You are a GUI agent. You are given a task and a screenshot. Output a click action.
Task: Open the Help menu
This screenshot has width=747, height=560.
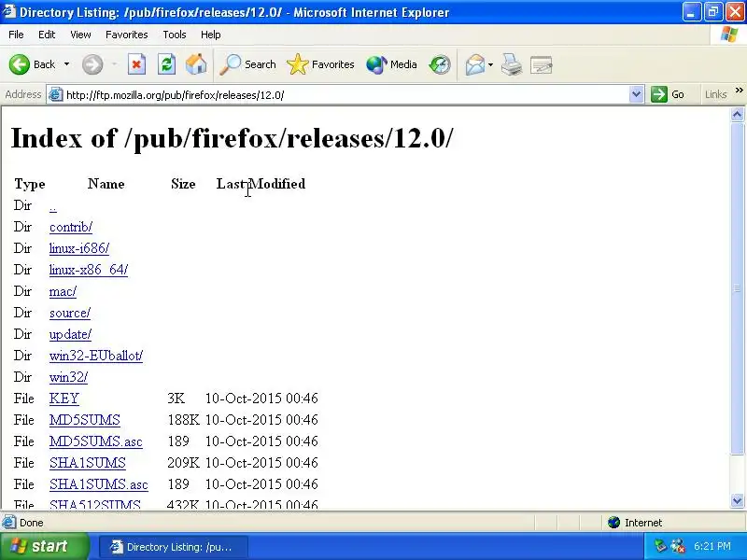click(211, 35)
